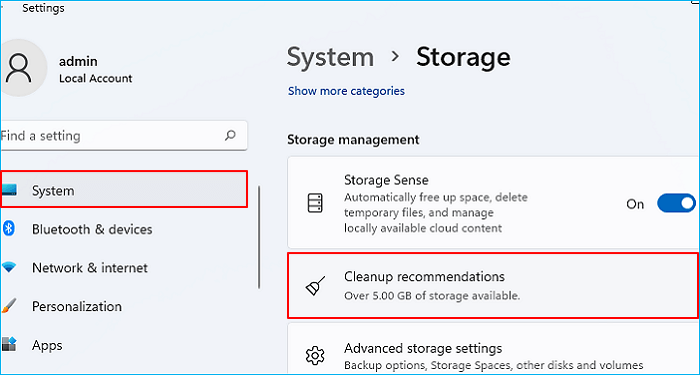Viewport: 700px width, 375px height.
Task: Click the Storage management heading
Action: click(x=353, y=140)
